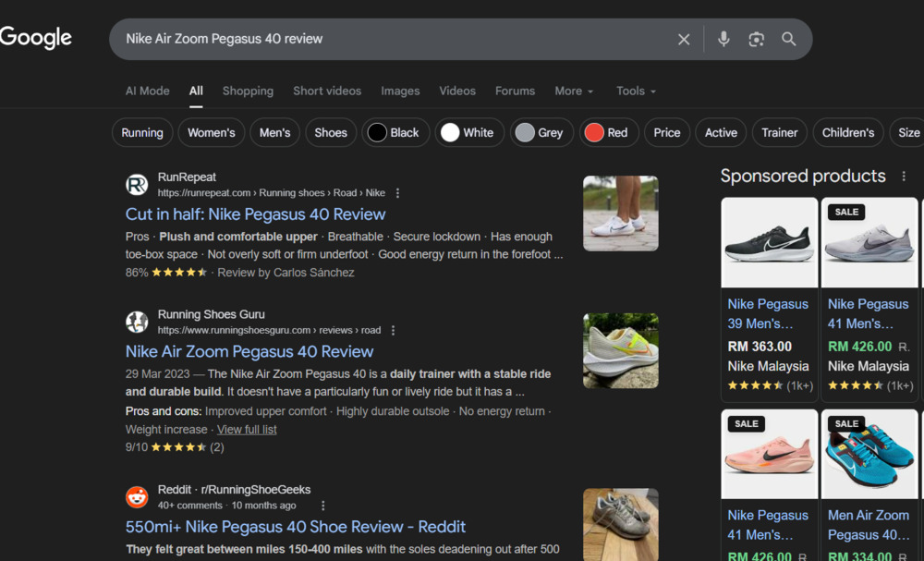Image resolution: width=924 pixels, height=561 pixels.
Task: Open the three-dot menu on the RunRepeat result
Action: tap(397, 192)
